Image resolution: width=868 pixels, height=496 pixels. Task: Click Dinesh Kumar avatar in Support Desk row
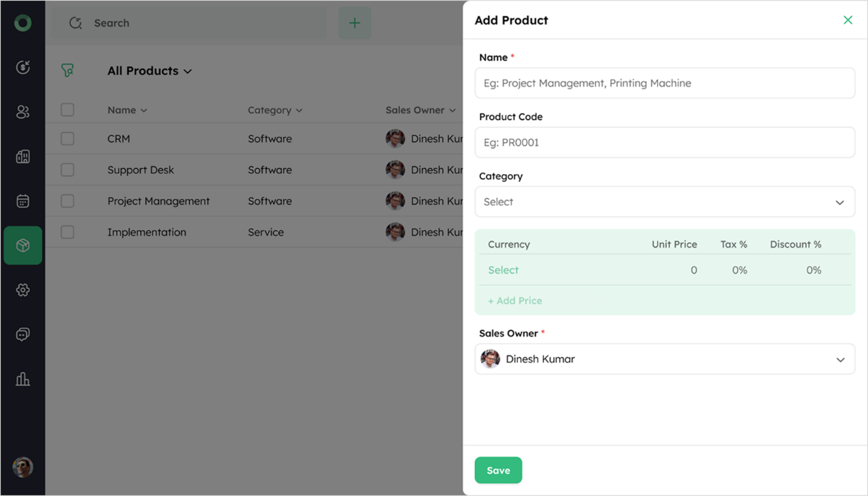pyautogui.click(x=395, y=170)
